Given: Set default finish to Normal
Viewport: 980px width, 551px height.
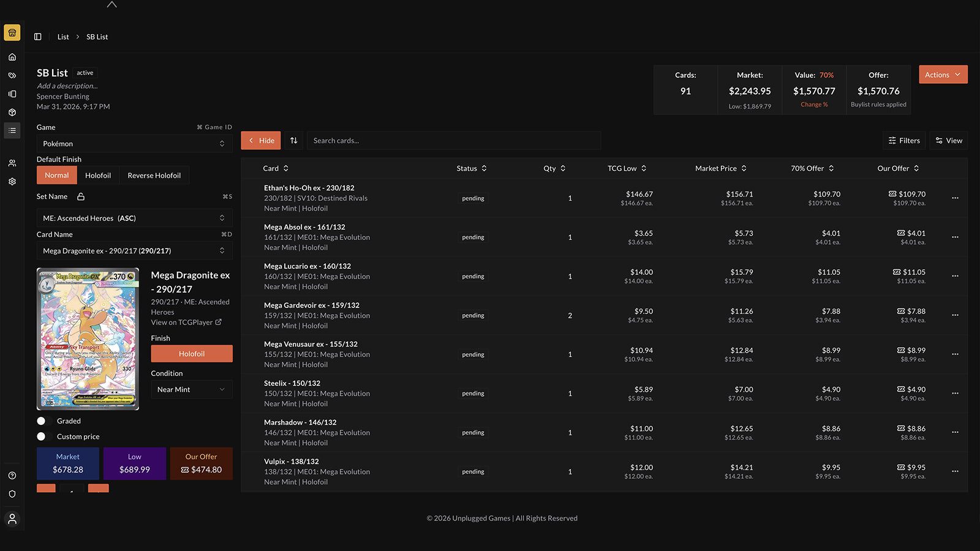Looking at the screenshot, I should tap(57, 175).
